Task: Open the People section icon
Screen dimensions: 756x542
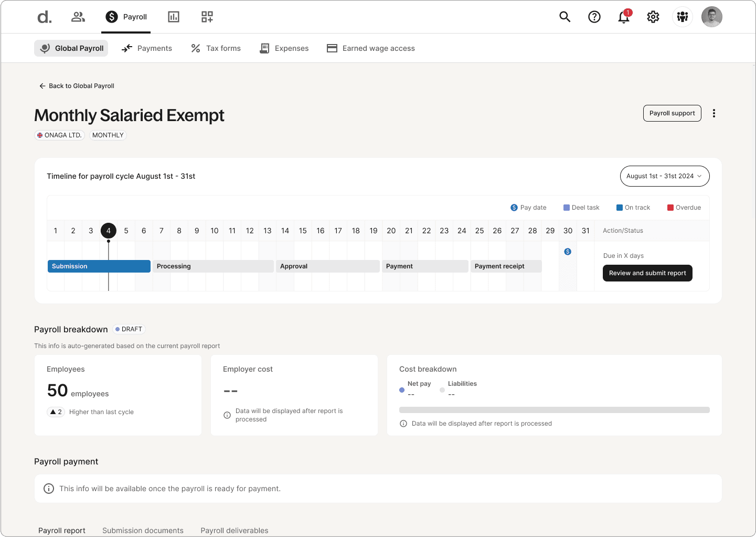Action: click(78, 17)
